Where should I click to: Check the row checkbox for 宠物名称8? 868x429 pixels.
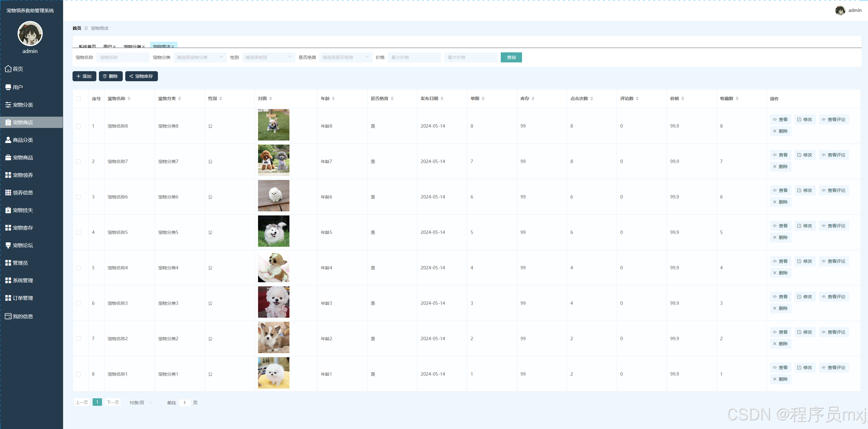(x=78, y=126)
